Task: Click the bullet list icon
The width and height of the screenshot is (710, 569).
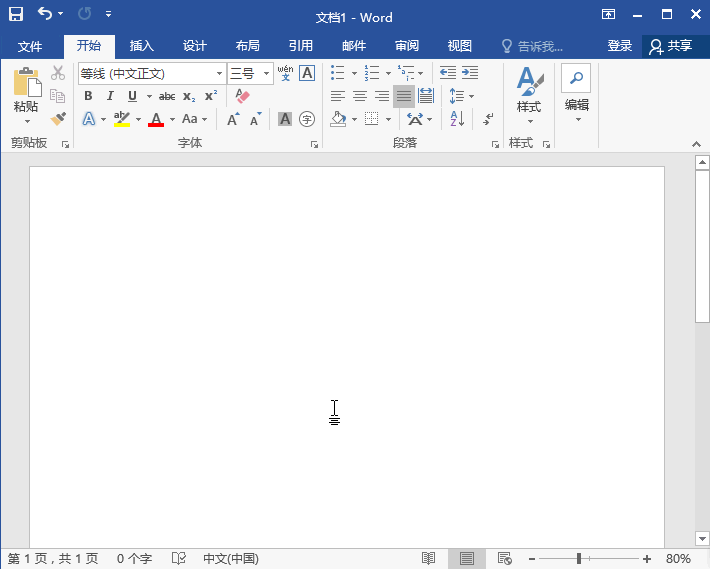Action: pyautogui.click(x=338, y=73)
